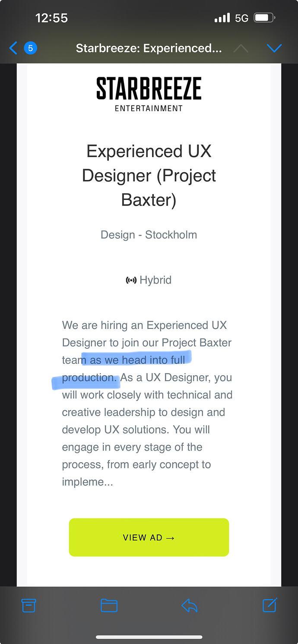This screenshot has height=644, width=298.
Task: Select the Design - Stockholm location text
Action: point(149,235)
